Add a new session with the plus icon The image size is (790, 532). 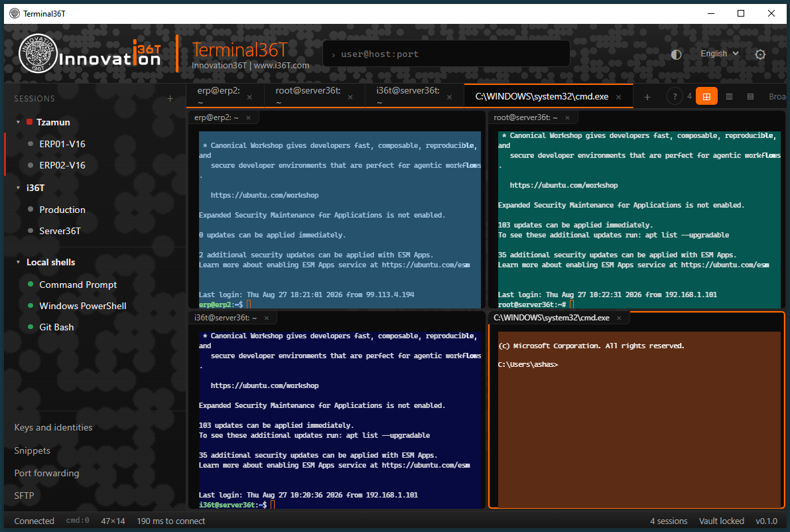(x=170, y=99)
